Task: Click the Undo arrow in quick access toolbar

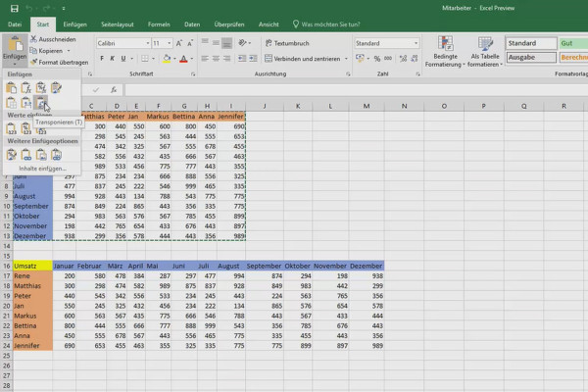Action: pos(30,8)
